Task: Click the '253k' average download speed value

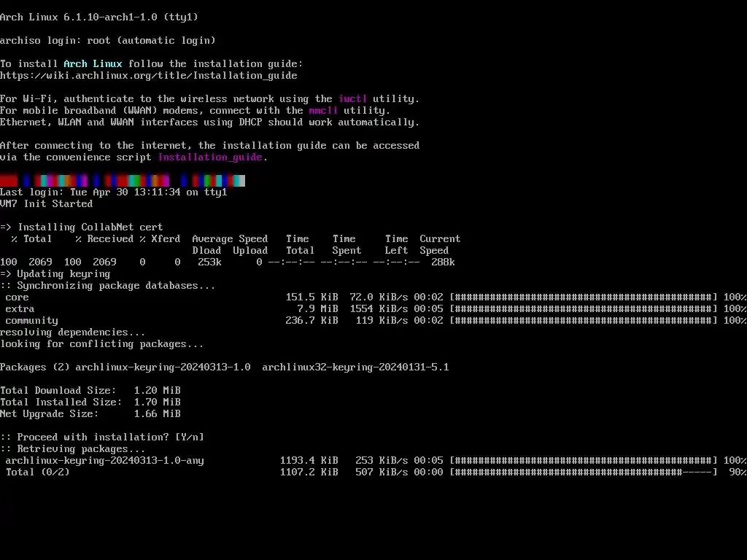Action: pyautogui.click(x=209, y=262)
